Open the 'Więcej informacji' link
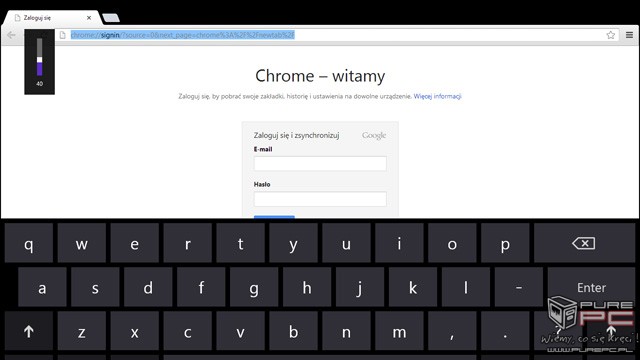This screenshot has height=360, width=640. (x=438, y=96)
